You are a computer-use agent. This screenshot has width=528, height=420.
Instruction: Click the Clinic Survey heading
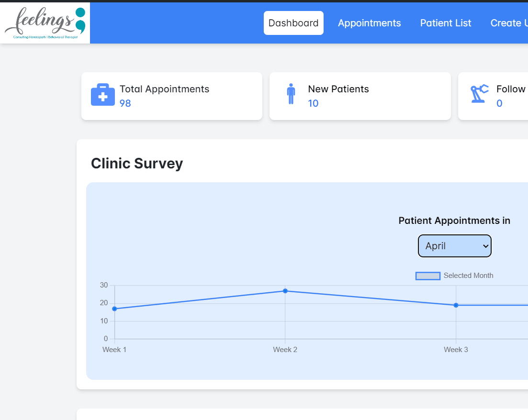tap(137, 164)
